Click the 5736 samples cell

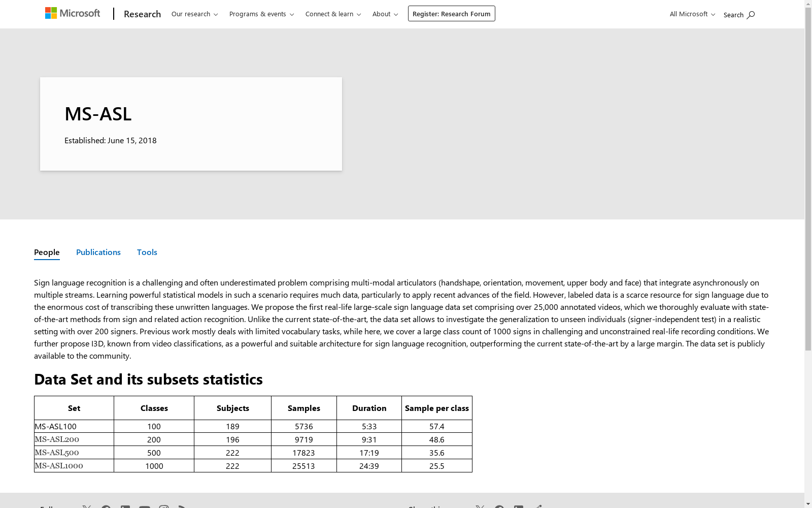pos(304,426)
